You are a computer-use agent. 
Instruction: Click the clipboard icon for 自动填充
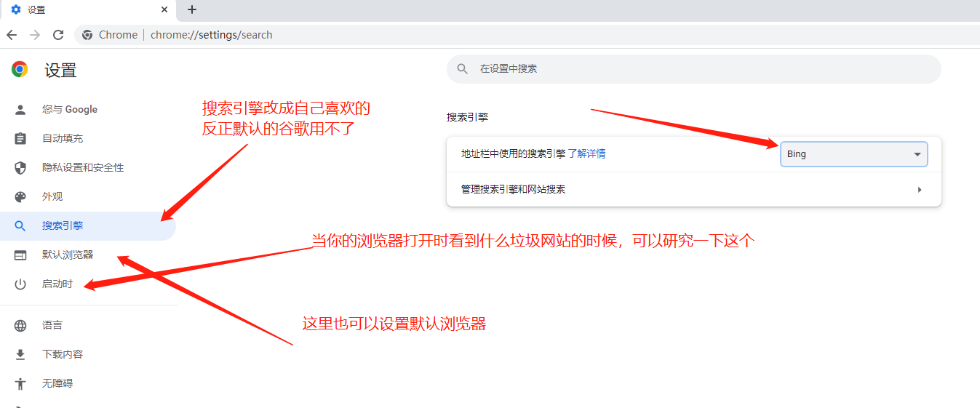[20, 139]
